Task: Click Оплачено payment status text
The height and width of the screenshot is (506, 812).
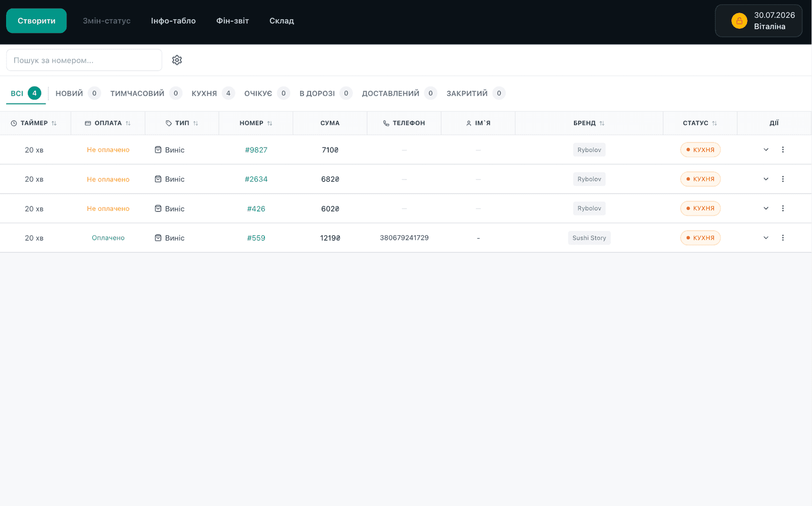Action: point(108,238)
